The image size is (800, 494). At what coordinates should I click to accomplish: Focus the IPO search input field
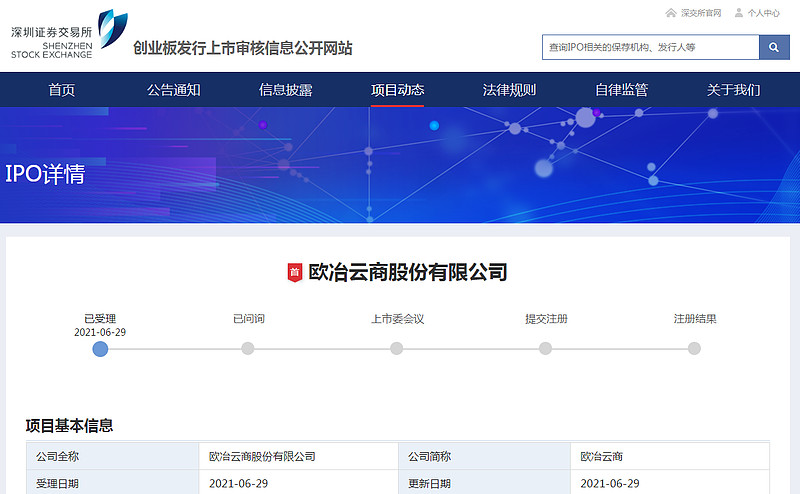pos(651,47)
